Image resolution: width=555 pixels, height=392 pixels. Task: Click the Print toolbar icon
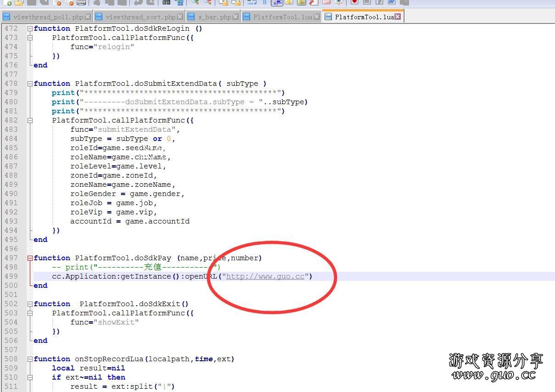(81, 2)
